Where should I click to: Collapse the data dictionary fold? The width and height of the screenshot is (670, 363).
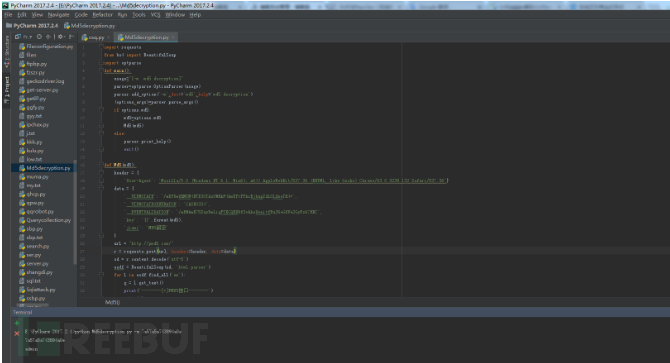tap(102, 188)
